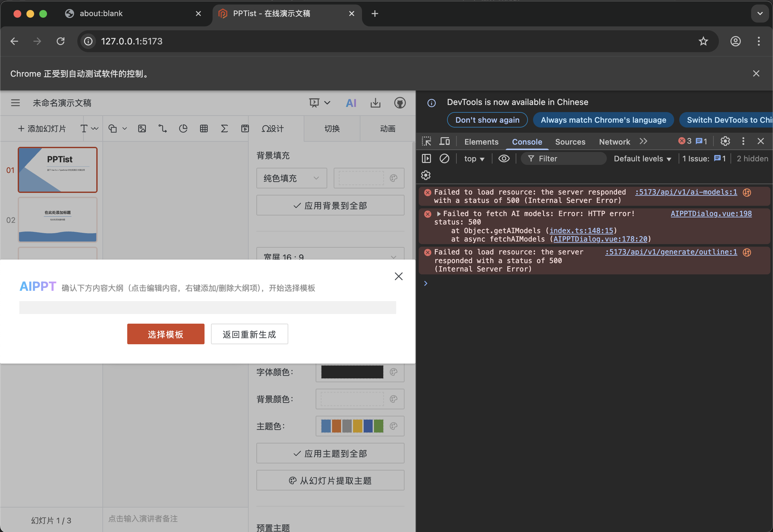The height and width of the screenshot is (532, 773).
Task: Click the clear console icon in DevTools
Action: (444, 159)
